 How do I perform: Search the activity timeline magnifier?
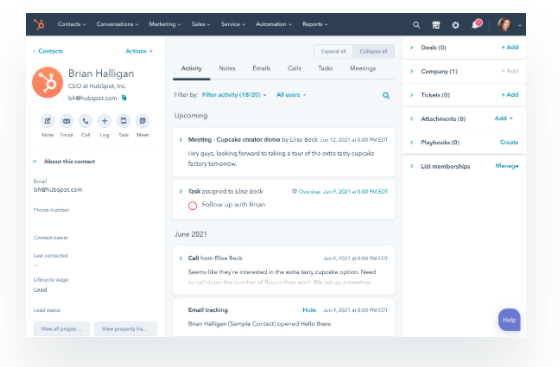[x=386, y=95]
